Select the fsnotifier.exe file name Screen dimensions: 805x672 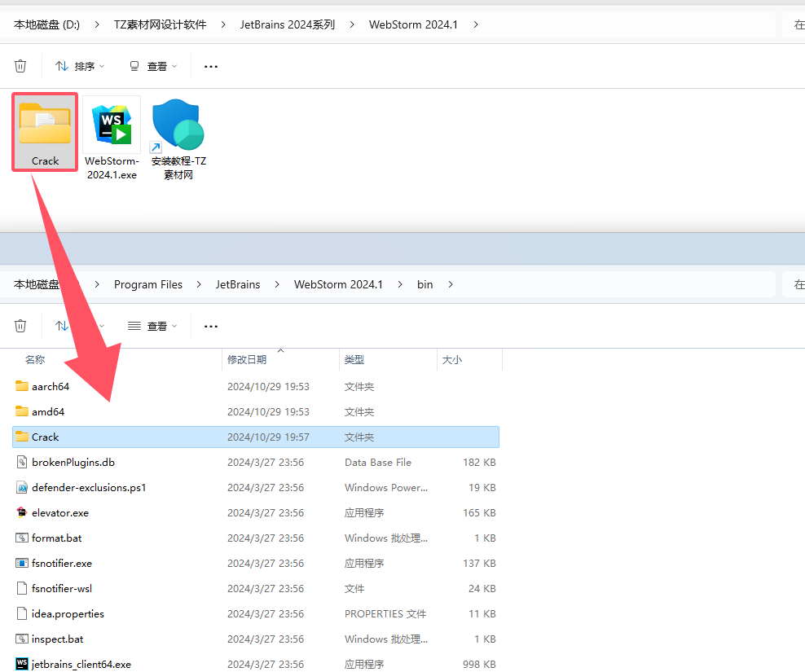click(62, 563)
